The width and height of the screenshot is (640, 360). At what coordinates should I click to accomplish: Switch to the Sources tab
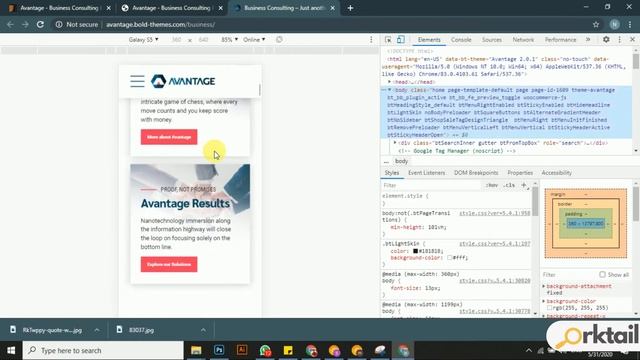pyautogui.click(x=491, y=40)
